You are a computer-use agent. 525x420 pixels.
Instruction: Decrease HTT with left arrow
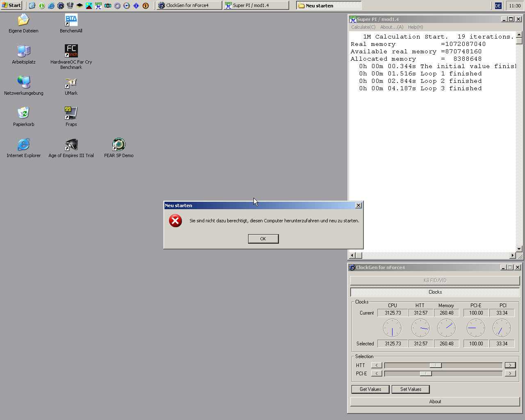[x=377, y=365]
